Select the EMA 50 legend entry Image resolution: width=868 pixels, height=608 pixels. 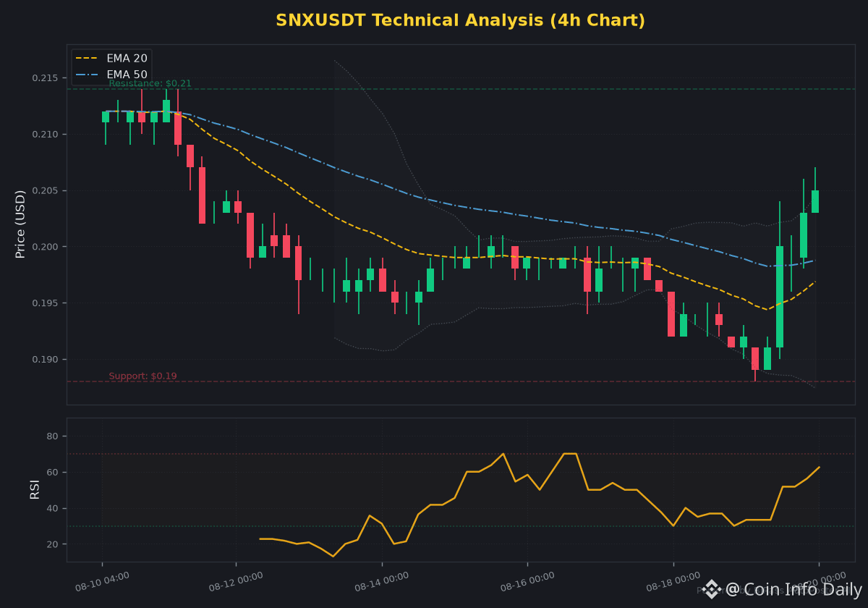tap(111, 75)
